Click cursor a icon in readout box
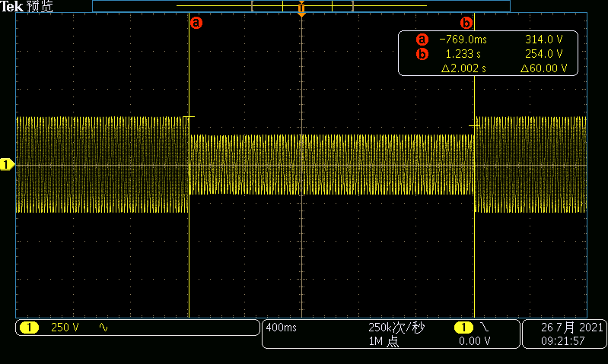 coord(422,40)
